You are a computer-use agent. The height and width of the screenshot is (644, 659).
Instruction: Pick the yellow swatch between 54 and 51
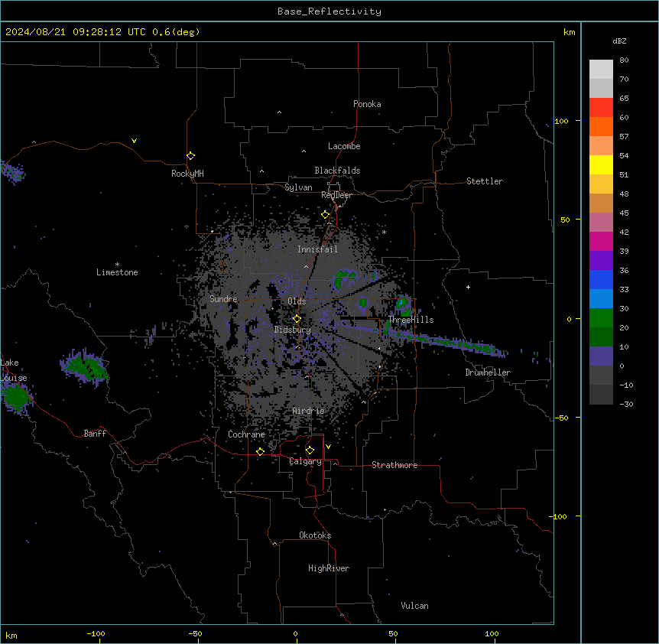point(601,165)
